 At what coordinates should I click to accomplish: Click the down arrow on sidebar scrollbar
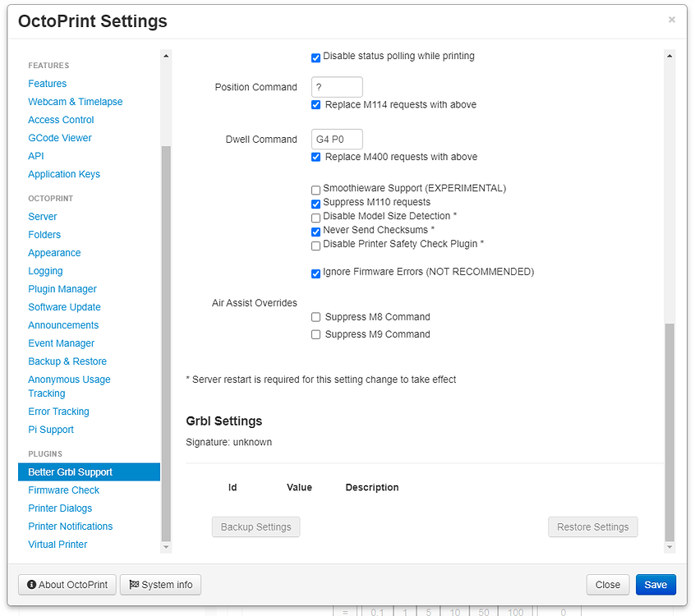[166, 546]
